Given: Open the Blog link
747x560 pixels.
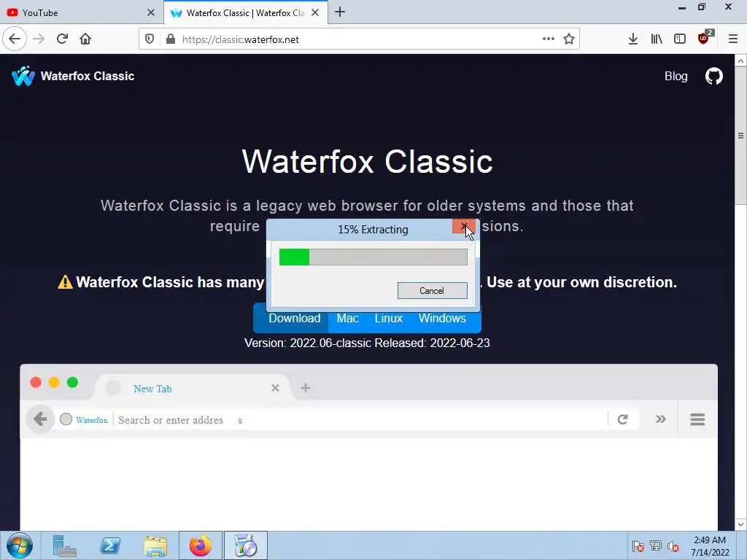Looking at the screenshot, I should 676,76.
